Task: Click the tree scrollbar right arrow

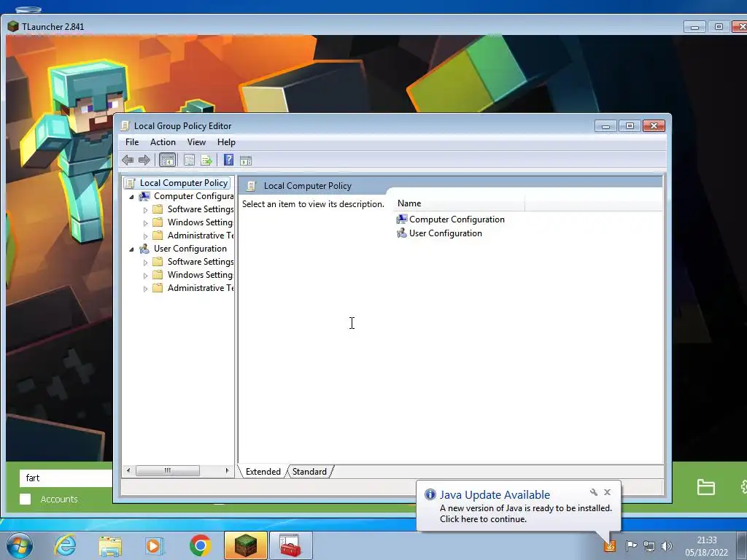Action: (227, 470)
